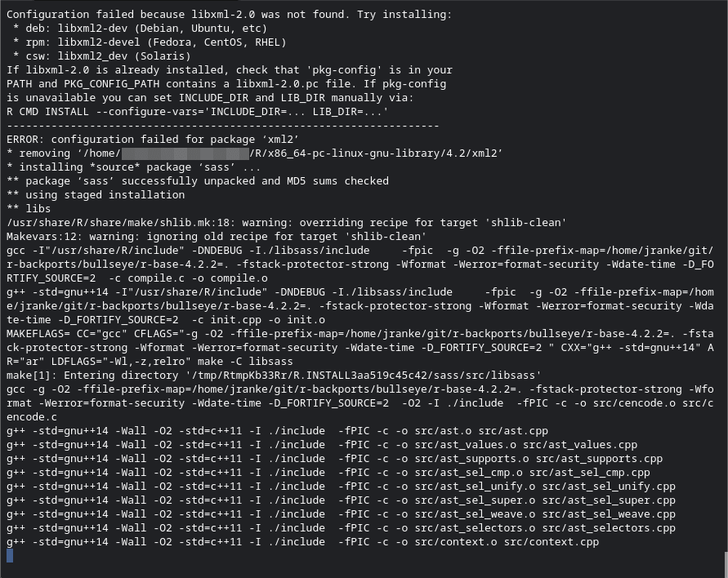The height and width of the screenshot is (578, 728).
Task: Click the 'libxml2-devel' rpm package text
Action: pos(99,42)
